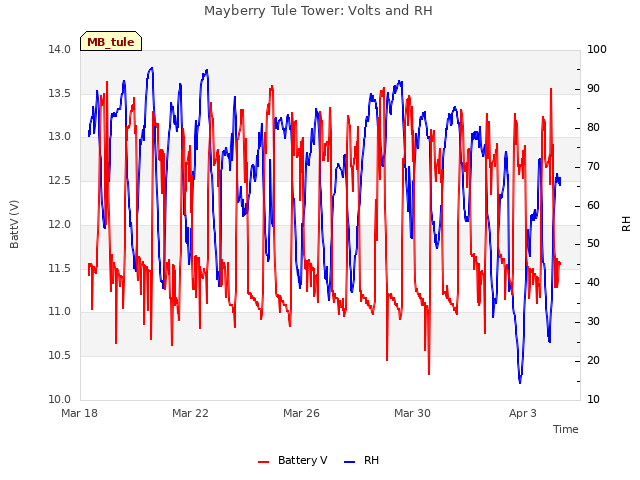The image size is (640, 480).
Task: Click the 10 right axis tick label
Action: (593, 400)
